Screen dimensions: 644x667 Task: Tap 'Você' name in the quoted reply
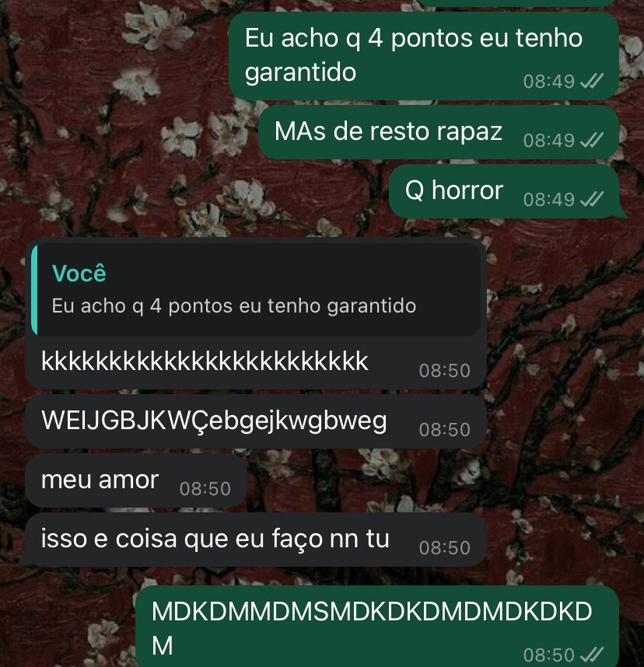(79, 273)
